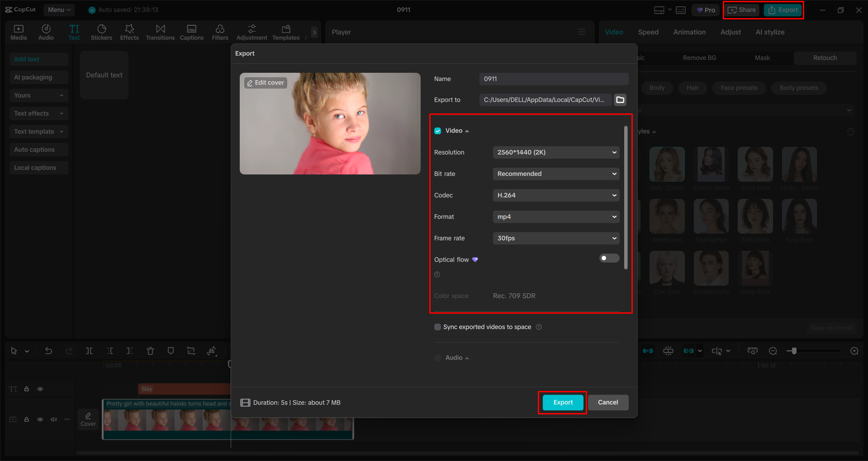Select the Delete clip icon
This screenshot has height=461, width=868.
(x=150, y=351)
